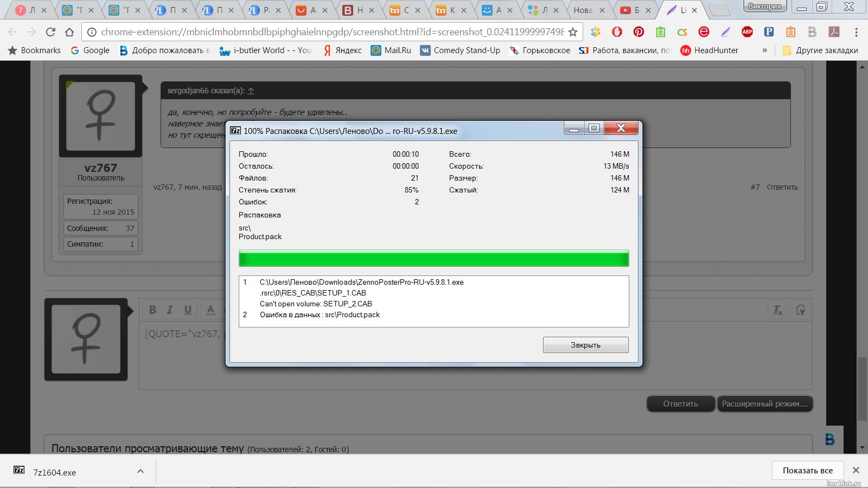Viewport: 868px width, 488px height.
Task: Click the Расширенный режим button
Action: pyautogui.click(x=764, y=403)
